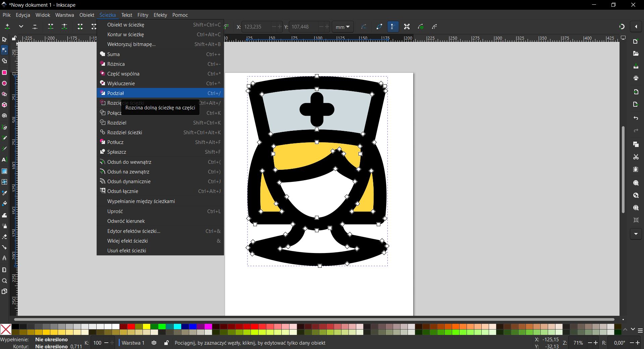The width and height of the screenshot is (644, 349).
Task: Toggle snapping with the magnet icon
Action: (x=622, y=27)
